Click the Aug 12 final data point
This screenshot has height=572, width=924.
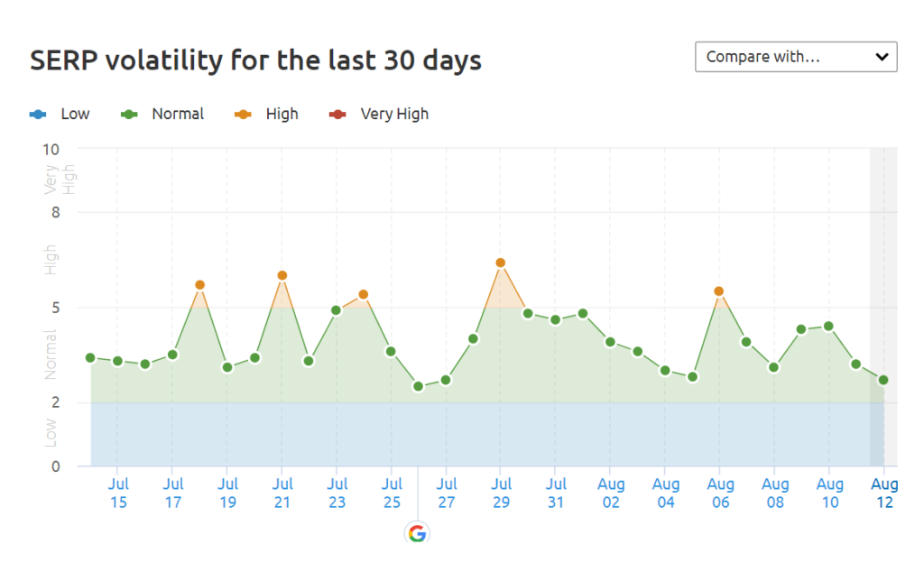(x=884, y=382)
